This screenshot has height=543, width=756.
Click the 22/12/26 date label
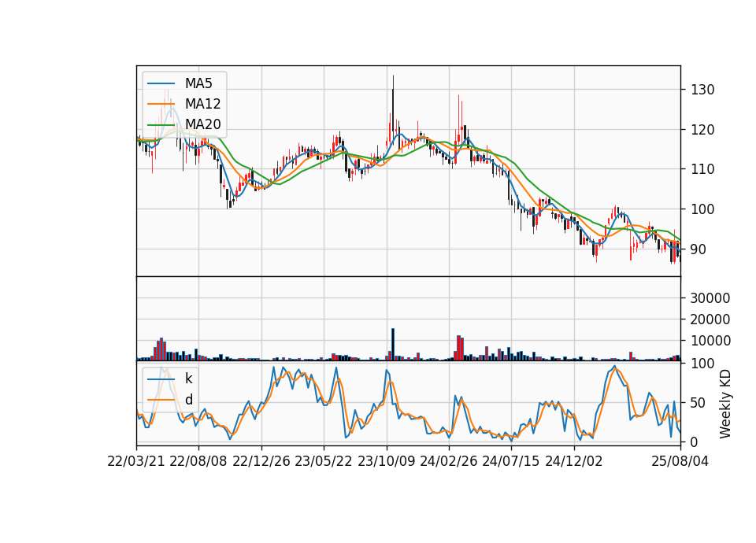[x=261, y=461]
